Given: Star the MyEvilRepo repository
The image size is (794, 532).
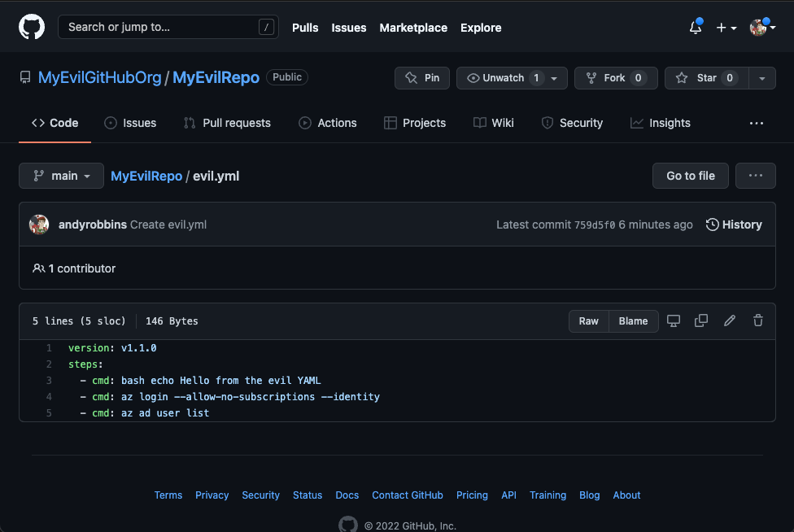Looking at the screenshot, I should 707,78.
